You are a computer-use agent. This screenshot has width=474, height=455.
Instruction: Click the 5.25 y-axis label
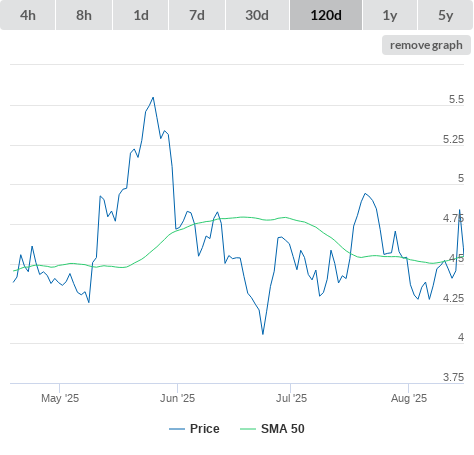click(x=453, y=139)
